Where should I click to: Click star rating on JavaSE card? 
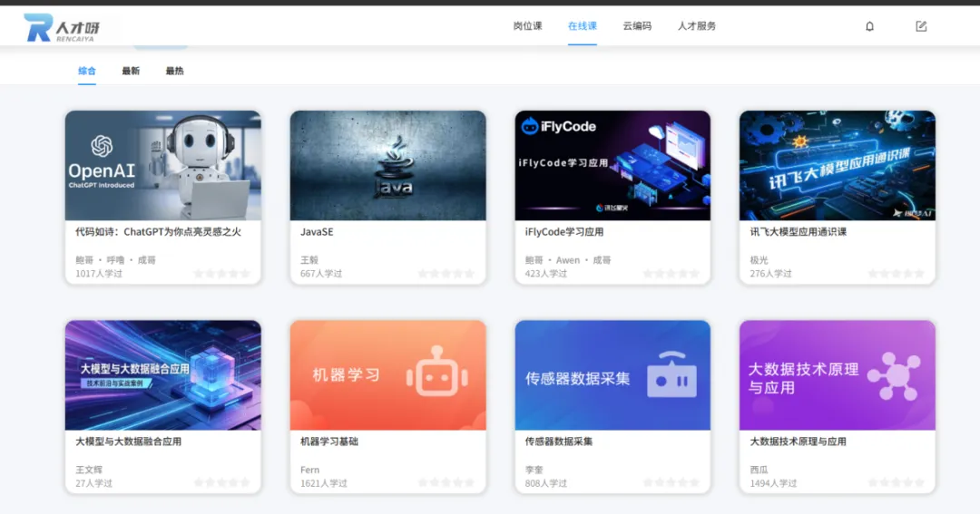446,274
